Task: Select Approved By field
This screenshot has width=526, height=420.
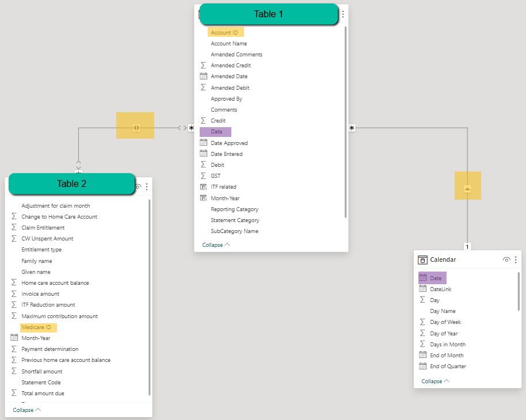Action: click(x=226, y=98)
